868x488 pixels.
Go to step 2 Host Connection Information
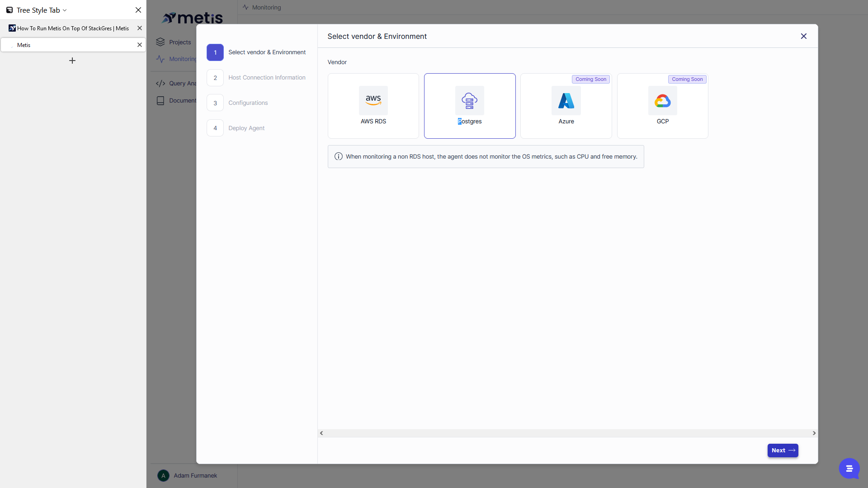(x=256, y=78)
